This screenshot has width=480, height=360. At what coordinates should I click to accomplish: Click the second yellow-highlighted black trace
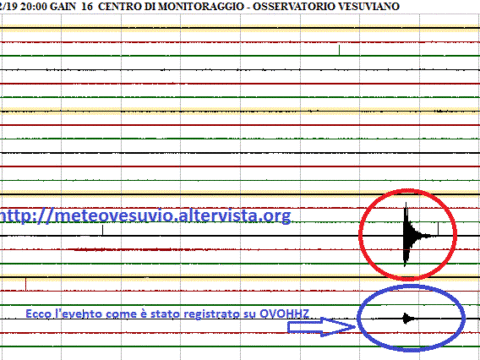(240, 111)
